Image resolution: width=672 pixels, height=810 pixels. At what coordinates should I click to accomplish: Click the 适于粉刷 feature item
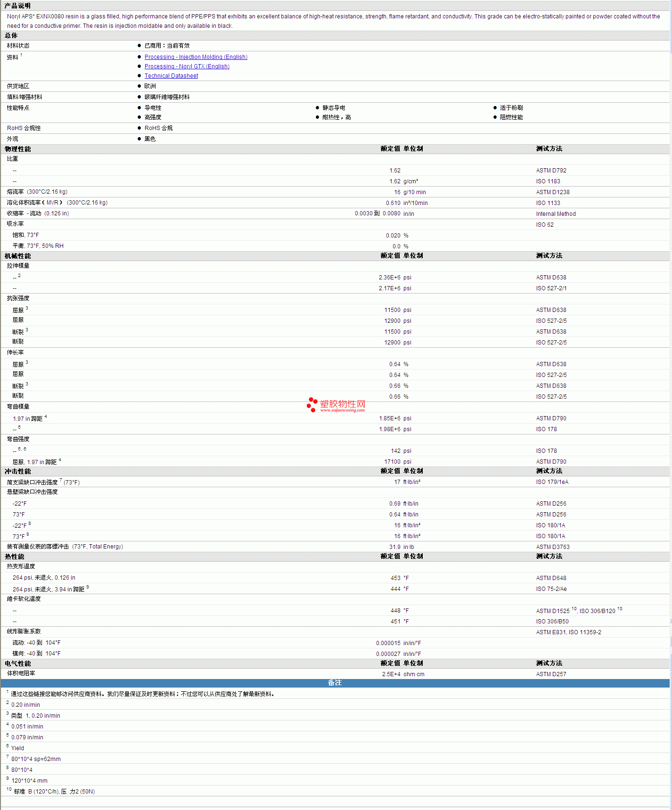coord(511,108)
